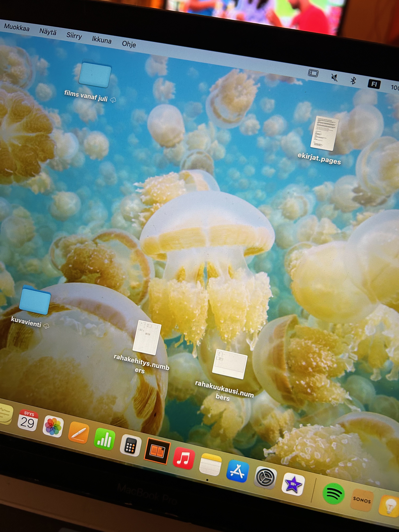This screenshot has height=532, width=399.
Task: Launch the Music app
Action: click(x=184, y=458)
